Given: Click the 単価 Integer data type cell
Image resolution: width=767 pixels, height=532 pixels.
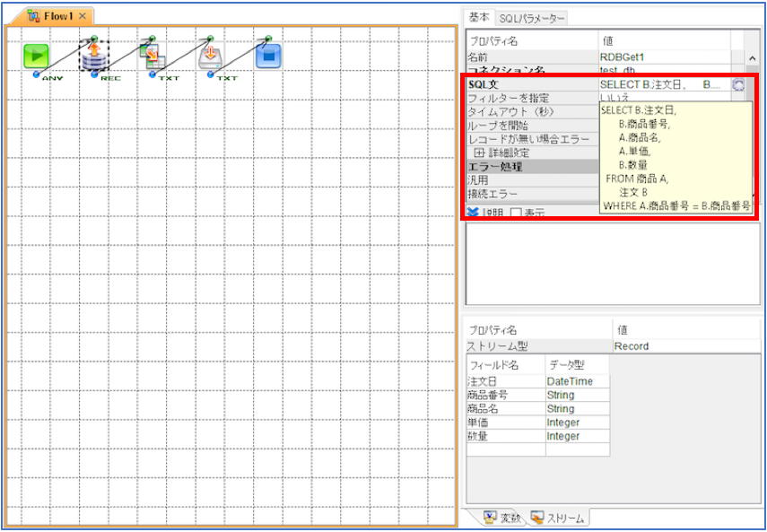Looking at the screenshot, I should point(577,423).
